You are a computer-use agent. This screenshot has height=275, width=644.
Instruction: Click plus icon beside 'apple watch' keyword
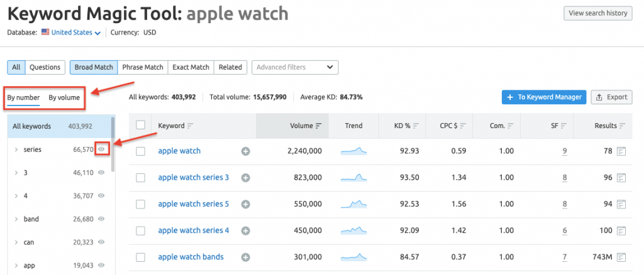[x=246, y=151]
